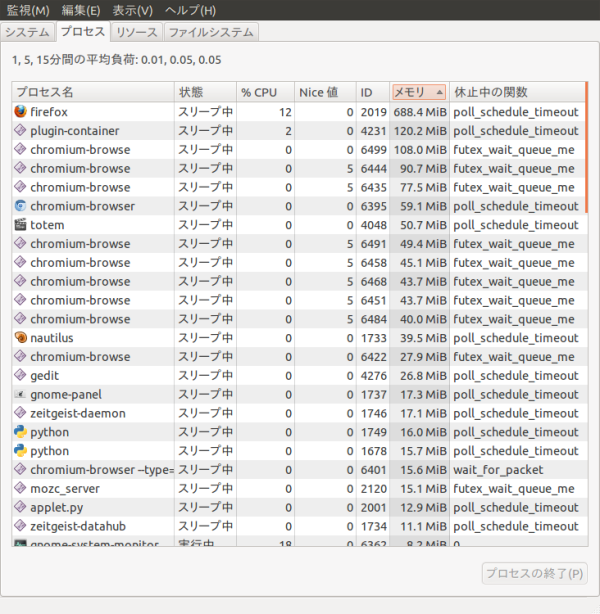Sort processes by % CPU column
Screen dimensions: 600x614
(266, 92)
